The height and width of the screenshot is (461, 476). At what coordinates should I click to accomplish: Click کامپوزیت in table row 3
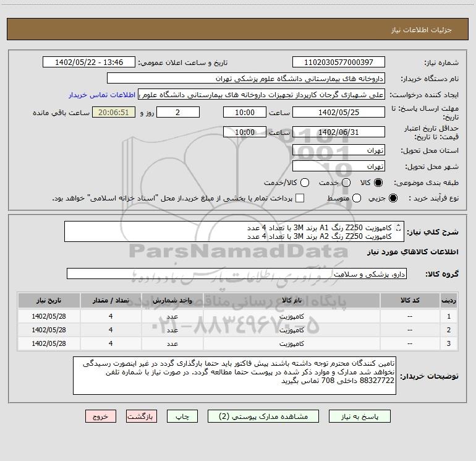coord(291,343)
